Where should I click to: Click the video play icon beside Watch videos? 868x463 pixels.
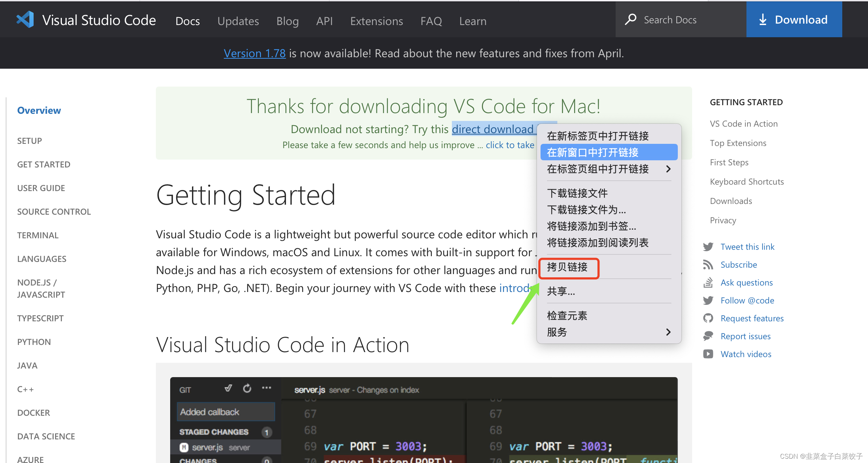708,354
